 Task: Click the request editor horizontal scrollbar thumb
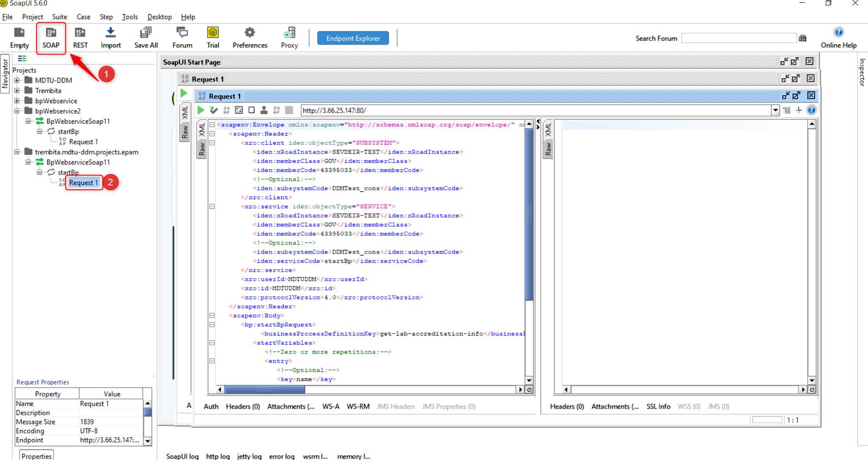tap(265, 390)
